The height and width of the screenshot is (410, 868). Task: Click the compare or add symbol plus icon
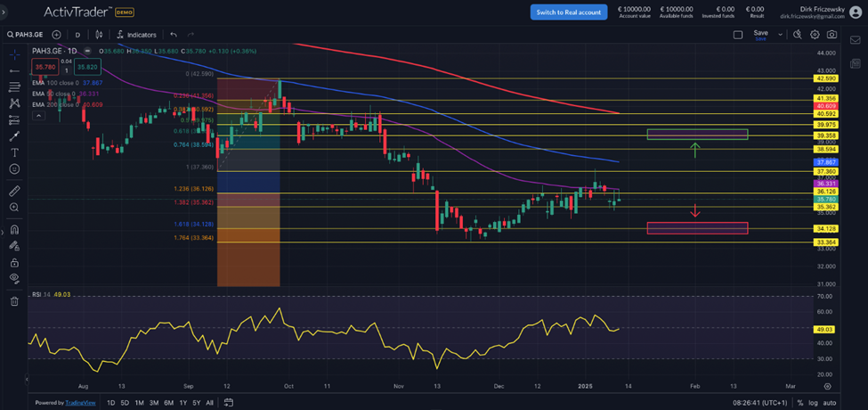56,35
